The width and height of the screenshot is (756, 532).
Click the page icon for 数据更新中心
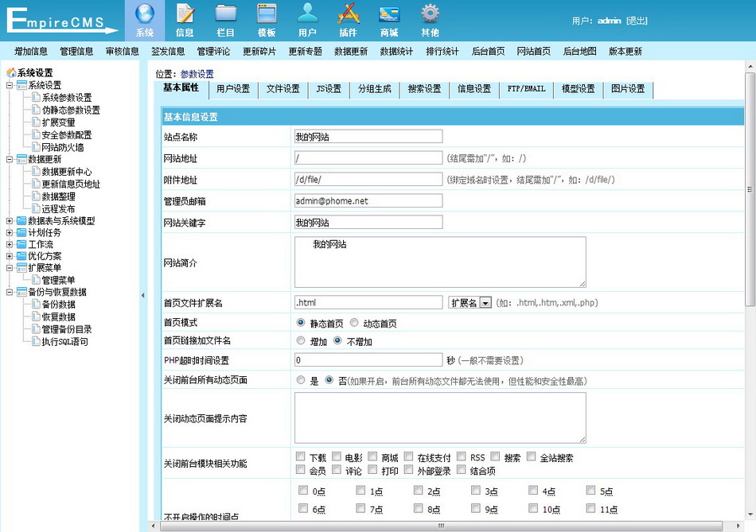[36, 172]
